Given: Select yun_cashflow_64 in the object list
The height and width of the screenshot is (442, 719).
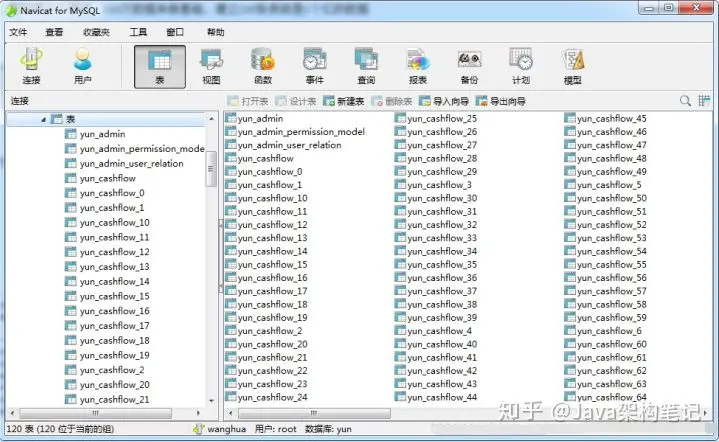Looking at the screenshot, I should click(x=612, y=398).
